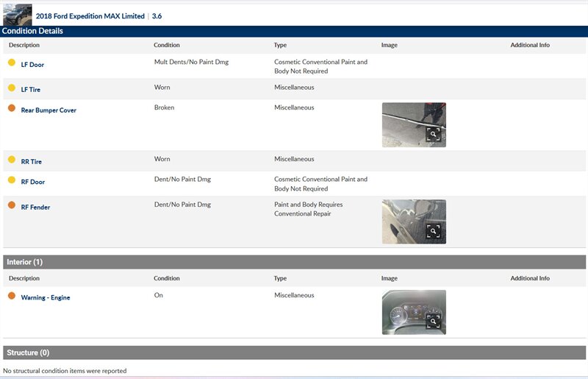The height and width of the screenshot is (379, 588).
Task: Click the orange dot beside Rear Bumper Cover
Action: 12,109
